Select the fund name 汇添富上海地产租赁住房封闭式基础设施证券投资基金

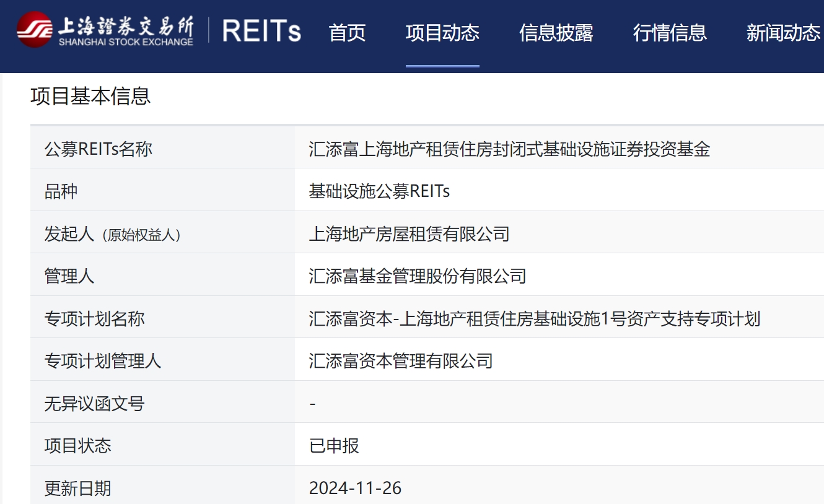[x=509, y=149]
